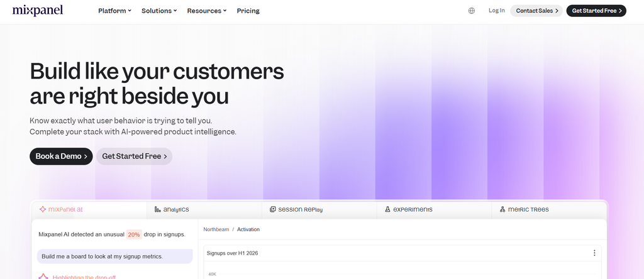Click the Activation breadcrumb
The image size is (644, 279).
[248, 229]
